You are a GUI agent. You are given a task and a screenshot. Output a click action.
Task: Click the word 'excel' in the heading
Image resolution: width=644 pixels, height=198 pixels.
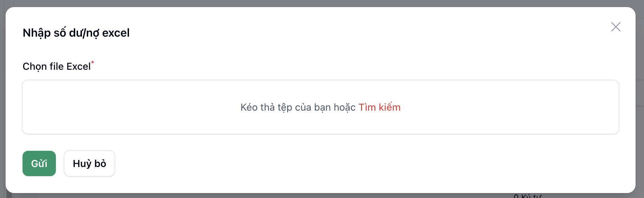[116, 33]
